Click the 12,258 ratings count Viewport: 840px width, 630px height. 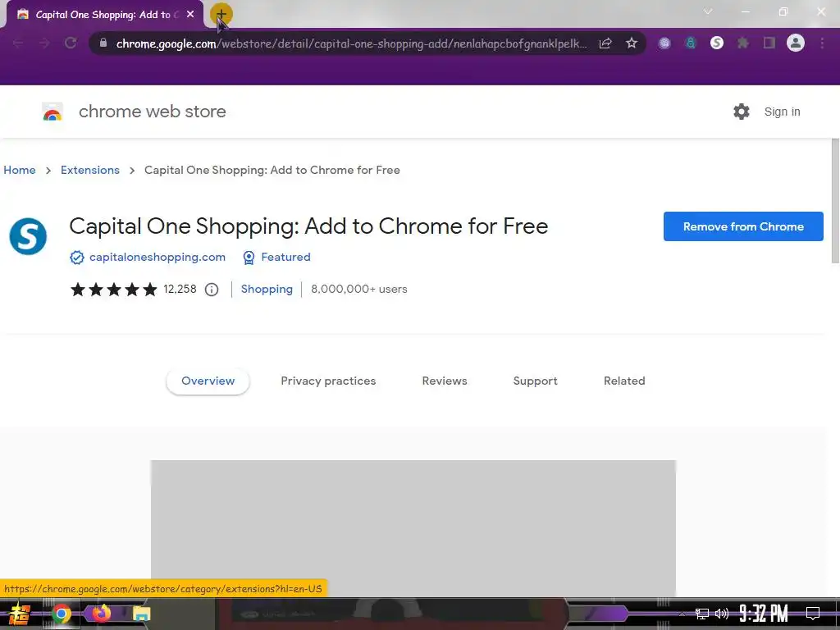pos(180,290)
